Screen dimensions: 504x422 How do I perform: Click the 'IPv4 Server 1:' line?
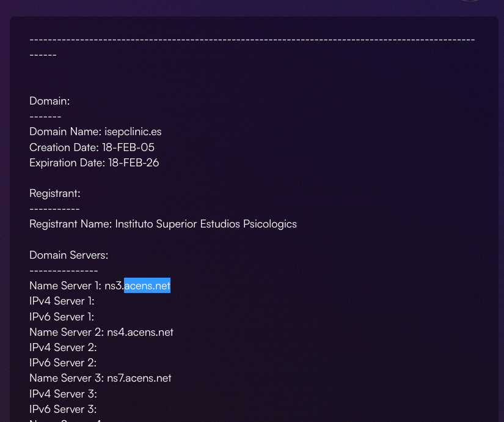pos(62,302)
